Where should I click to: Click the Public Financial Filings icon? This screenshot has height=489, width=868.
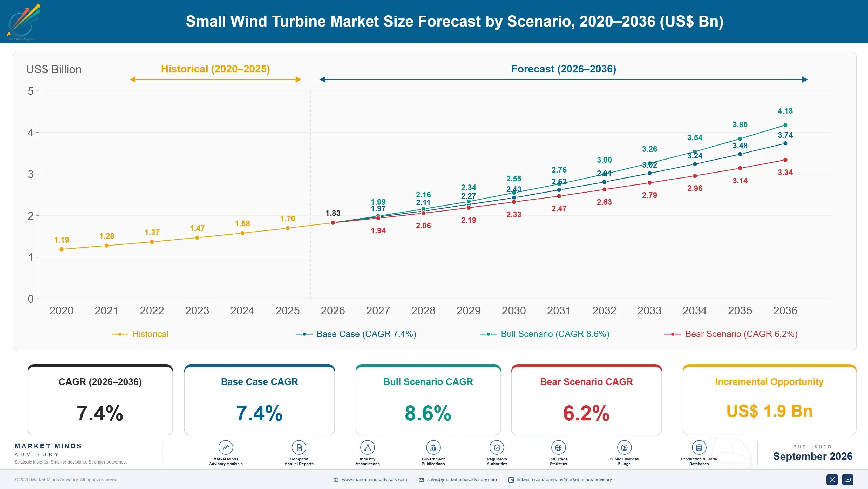[624, 447]
